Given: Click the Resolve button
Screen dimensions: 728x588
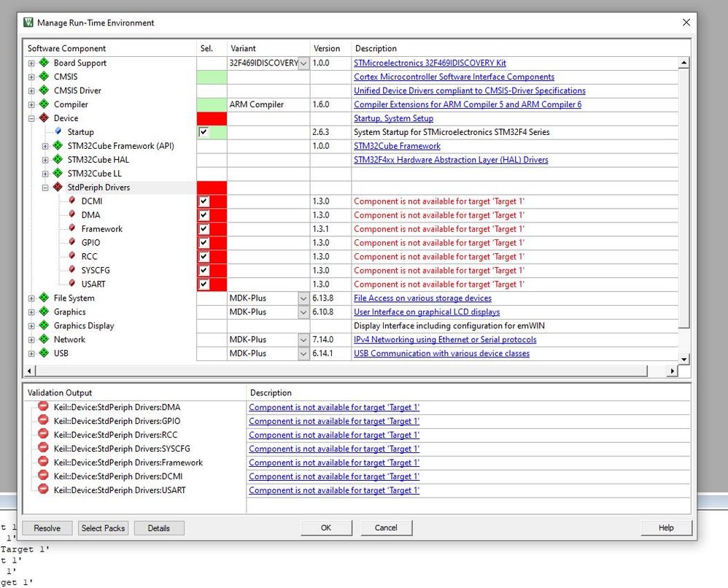Looking at the screenshot, I should 47,528.
